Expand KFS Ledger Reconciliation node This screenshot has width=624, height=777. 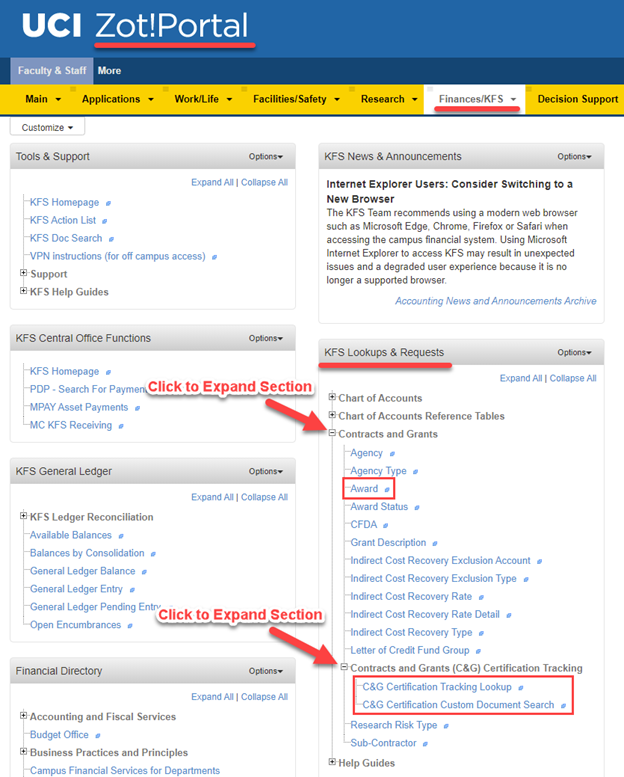coord(23,515)
